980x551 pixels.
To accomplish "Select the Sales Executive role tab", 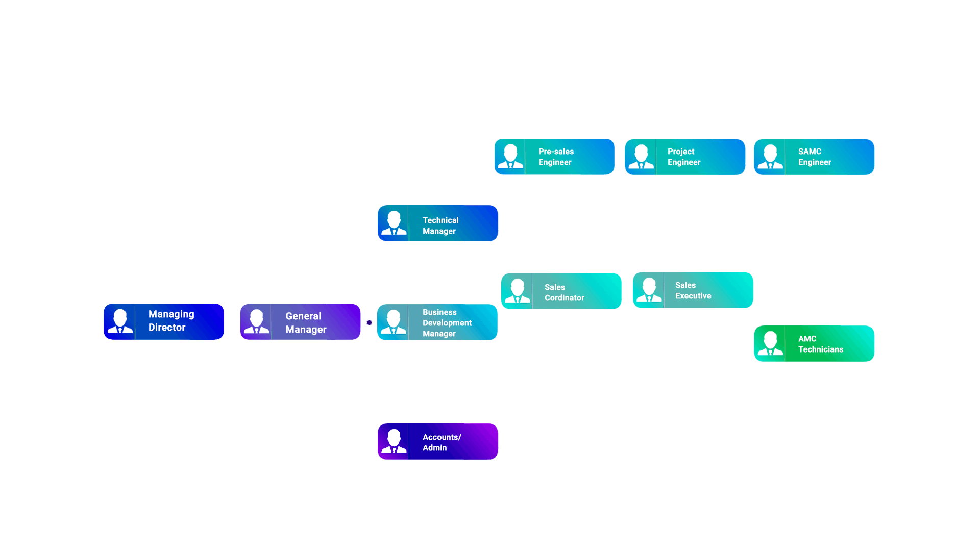I will [x=693, y=289].
